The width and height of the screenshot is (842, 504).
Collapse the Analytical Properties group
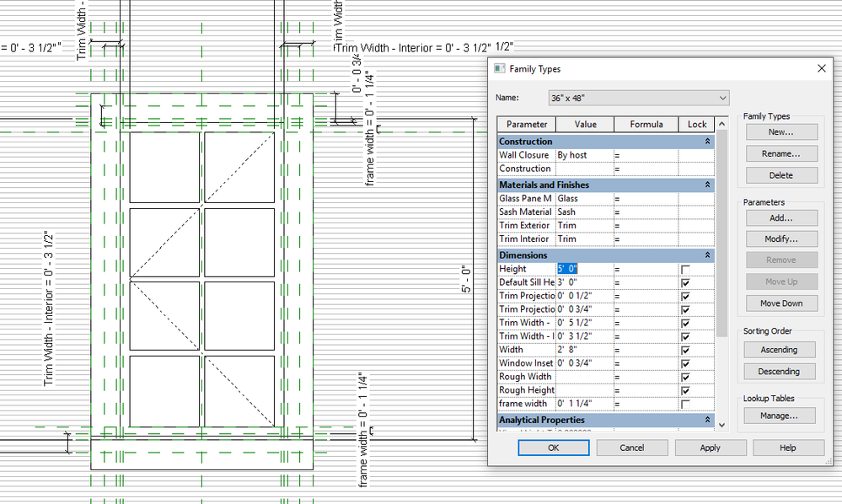[707, 420]
